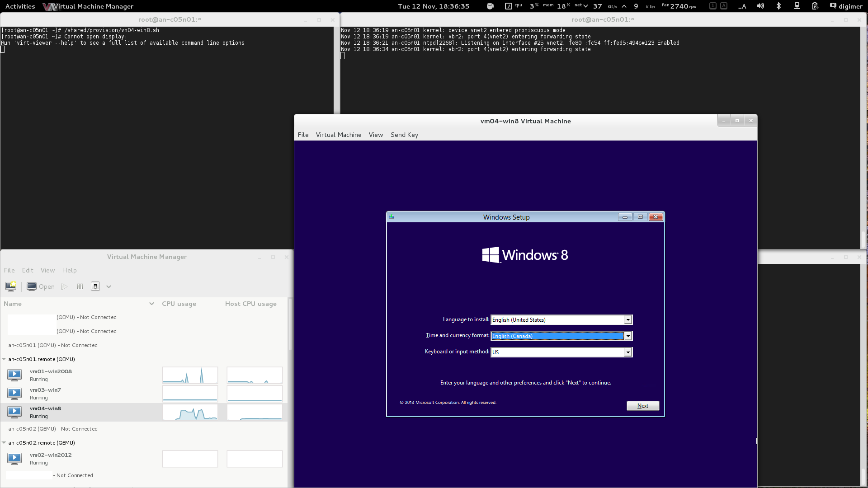Open the Virtual Machine menu in vm04-win8 window
Image resolution: width=868 pixels, height=488 pixels.
pyautogui.click(x=339, y=135)
